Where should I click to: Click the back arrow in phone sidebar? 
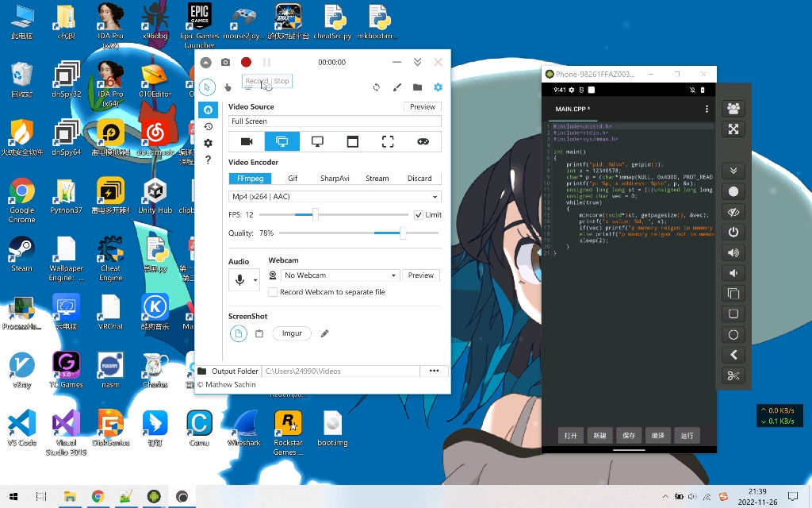coord(733,355)
